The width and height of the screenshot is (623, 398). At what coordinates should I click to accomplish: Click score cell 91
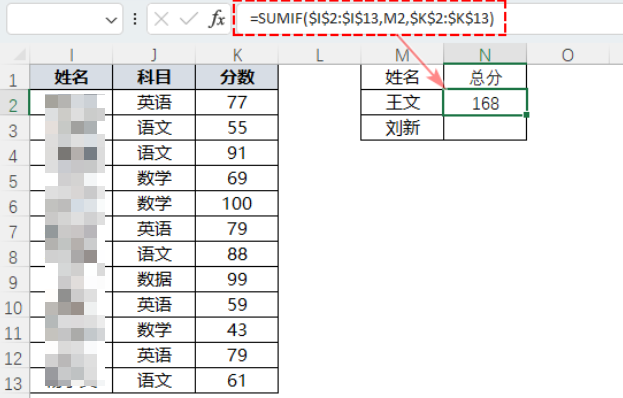237,153
